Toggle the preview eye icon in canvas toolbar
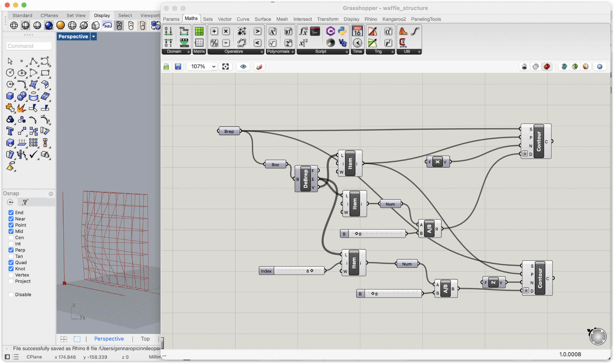This screenshot has height=364, width=614. 243,67
